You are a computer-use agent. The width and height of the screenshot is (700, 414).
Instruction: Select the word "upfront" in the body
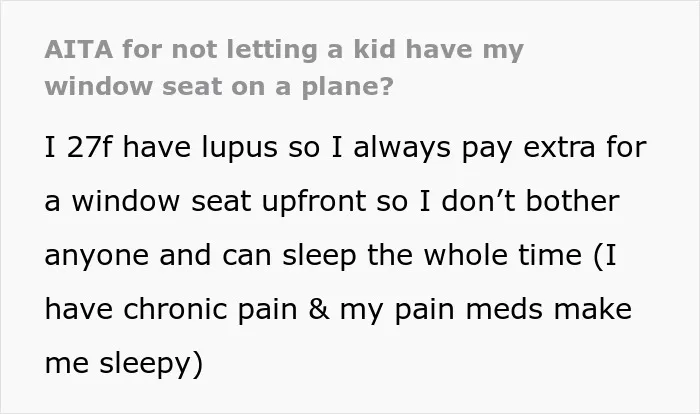[x=313, y=202]
